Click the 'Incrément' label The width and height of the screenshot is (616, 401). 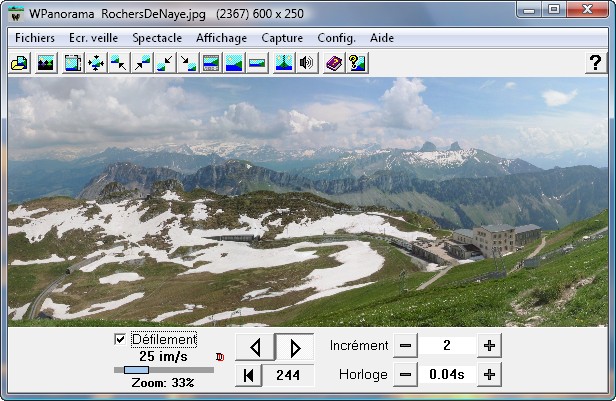click(359, 346)
